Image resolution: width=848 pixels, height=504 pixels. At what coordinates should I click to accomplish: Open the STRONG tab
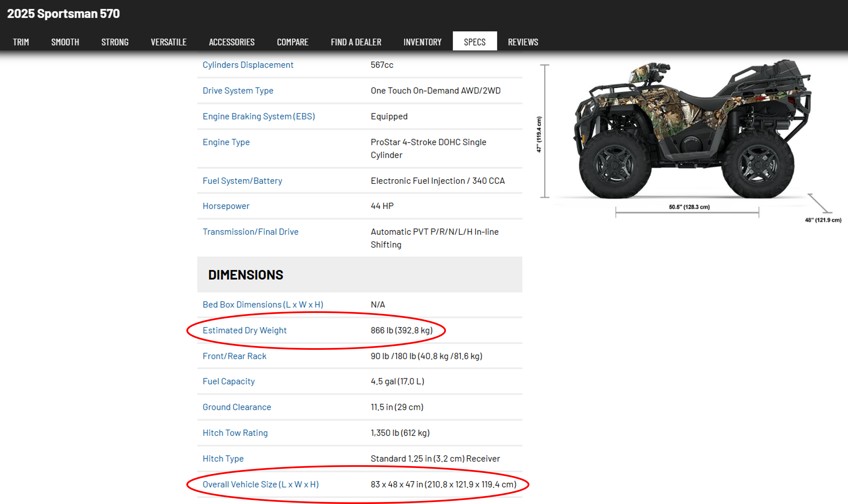tap(115, 42)
